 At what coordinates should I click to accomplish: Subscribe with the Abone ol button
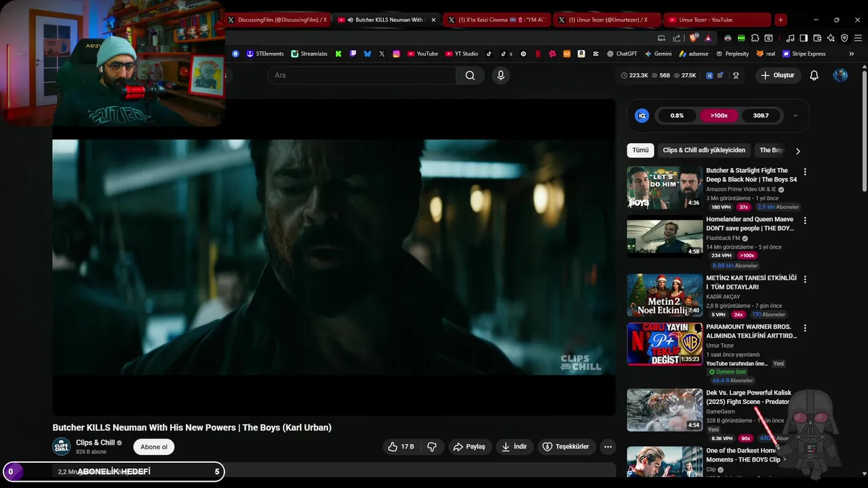click(x=154, y=447)
